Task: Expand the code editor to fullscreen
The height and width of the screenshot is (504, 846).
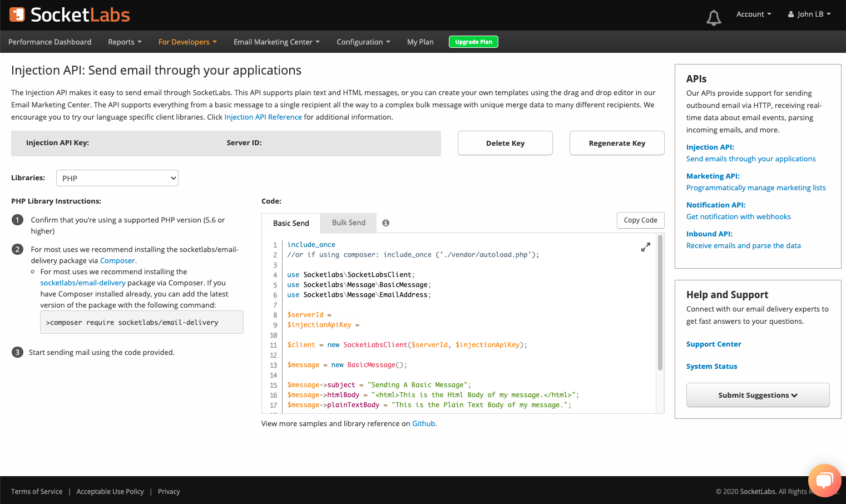Action: click(645, 248)
